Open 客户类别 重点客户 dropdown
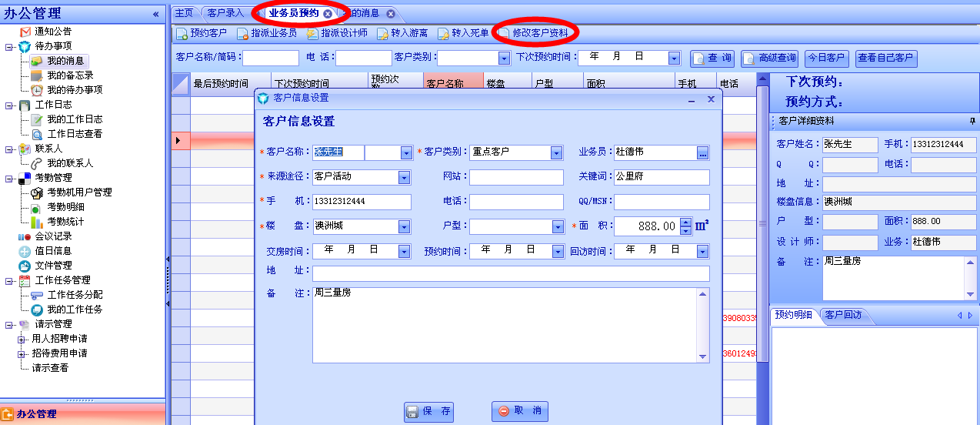The width and height of the screenshot is (980, 425). click(x=556, y=153)
